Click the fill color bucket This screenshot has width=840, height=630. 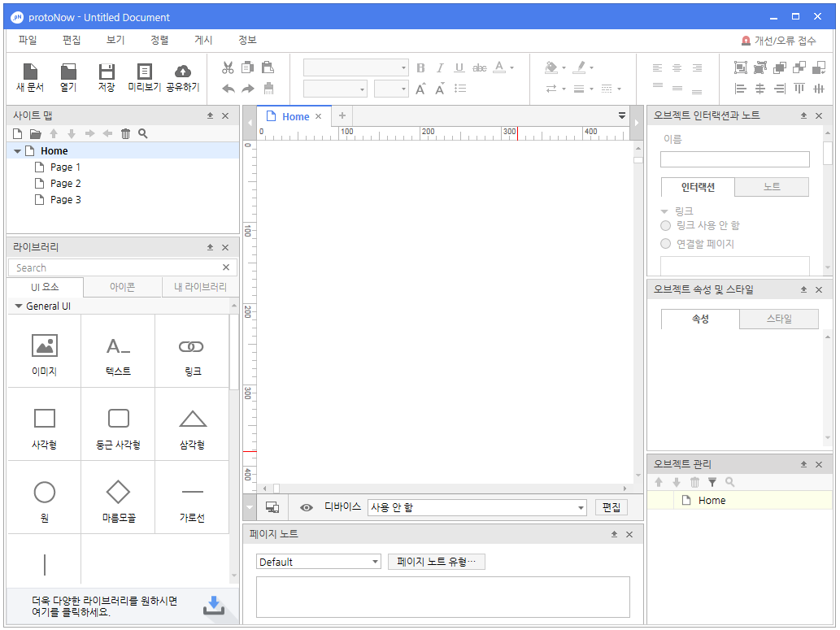click(551, 67)
